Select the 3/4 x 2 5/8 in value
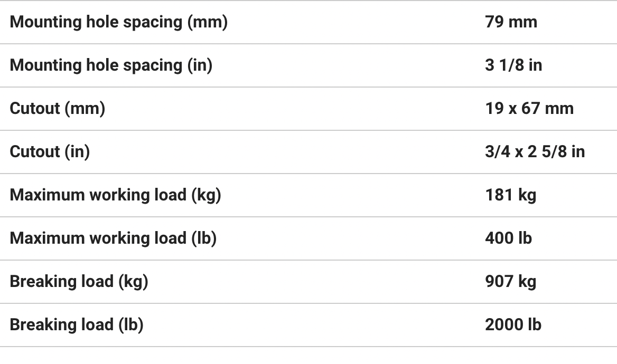Viewport: 617px width, 364px height. [535, 152]
